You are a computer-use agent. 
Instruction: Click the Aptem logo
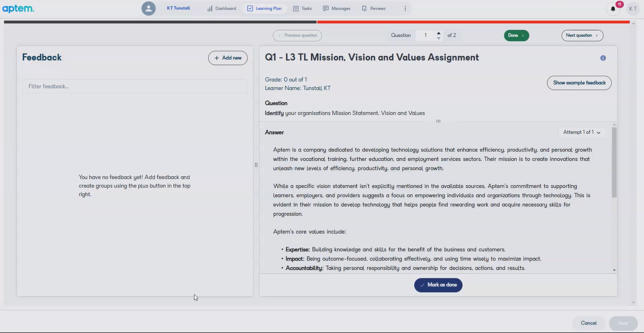18,8
